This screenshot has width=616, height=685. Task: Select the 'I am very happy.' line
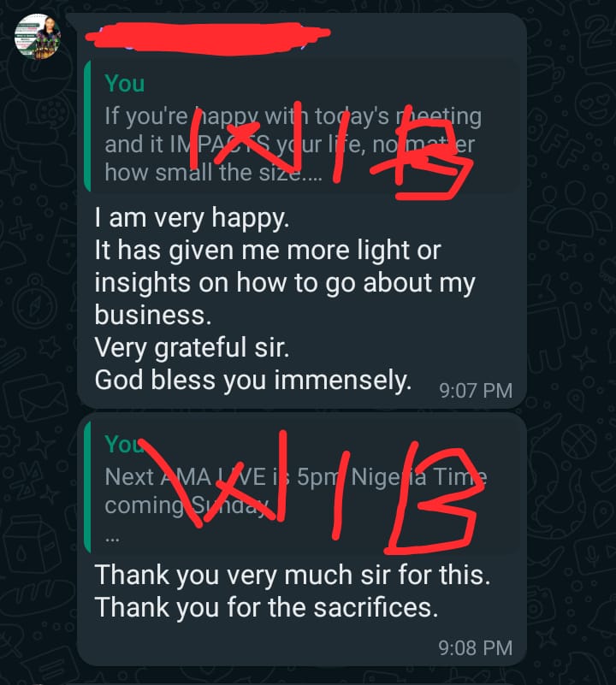point(192,217)
